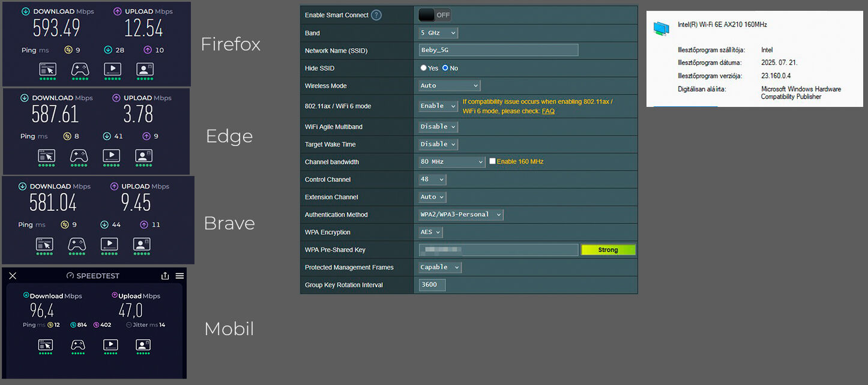Open Target Wake Time dropdown
Viewport: 868px width, 385px height.
[x=438, y=144]
